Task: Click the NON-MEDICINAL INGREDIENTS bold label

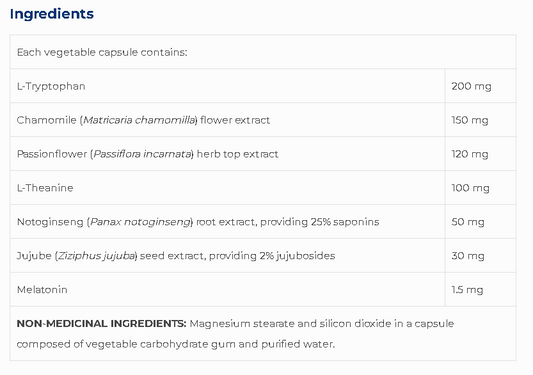Action: point(101,323)
